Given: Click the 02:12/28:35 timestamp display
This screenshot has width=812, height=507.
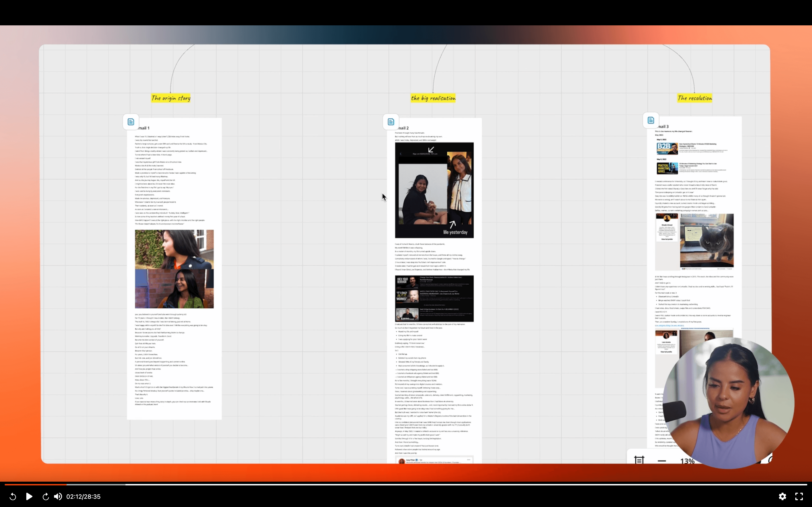Looking at the screenshot, I should 83,497.
